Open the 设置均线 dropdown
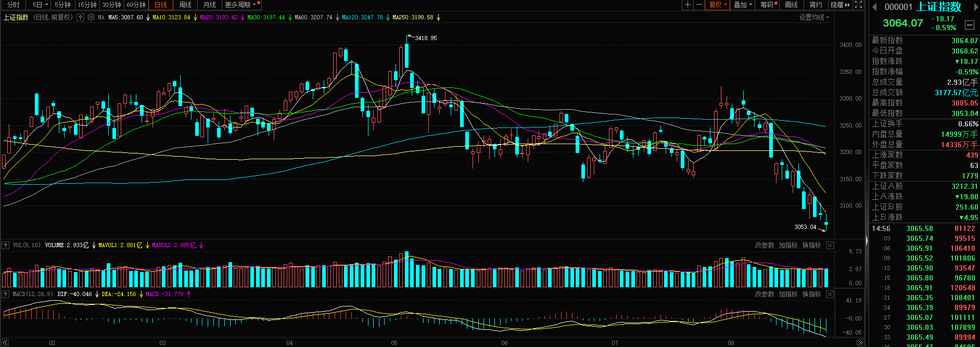 [x=814, y=17]
